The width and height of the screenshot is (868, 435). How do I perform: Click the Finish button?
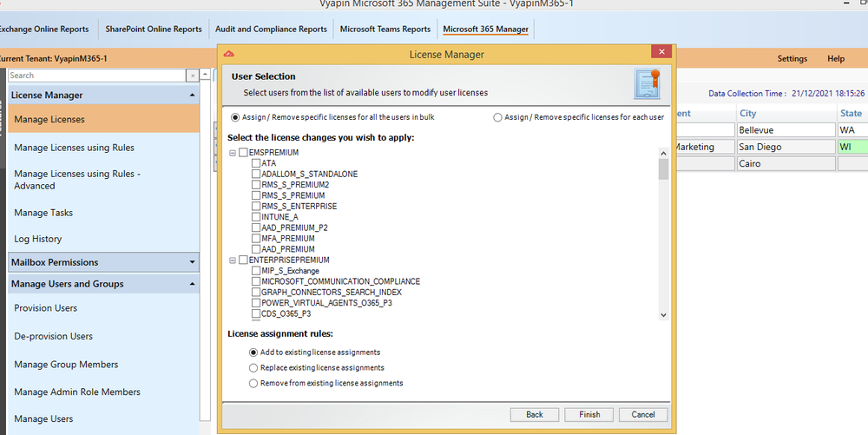coord(589,414)
